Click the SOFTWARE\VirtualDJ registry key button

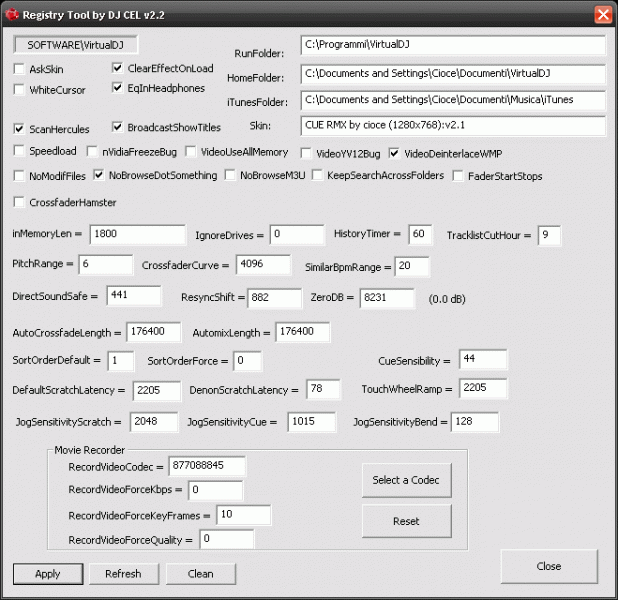click(75, 45)
